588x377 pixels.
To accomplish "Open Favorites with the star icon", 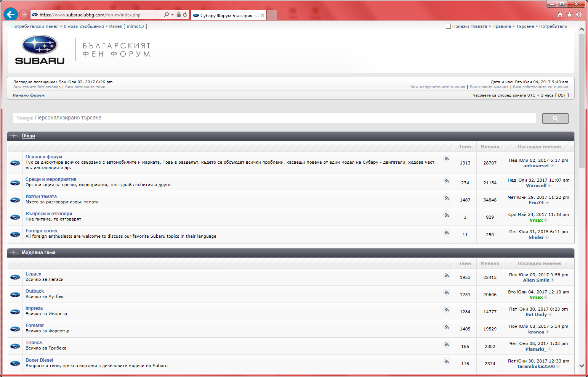I will [x=569, y=14].
